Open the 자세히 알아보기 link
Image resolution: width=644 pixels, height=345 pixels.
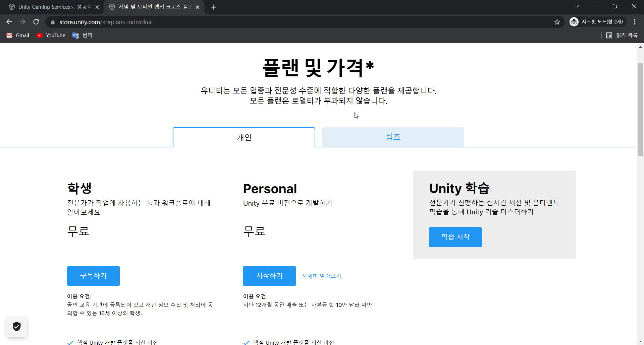point(321,276)
